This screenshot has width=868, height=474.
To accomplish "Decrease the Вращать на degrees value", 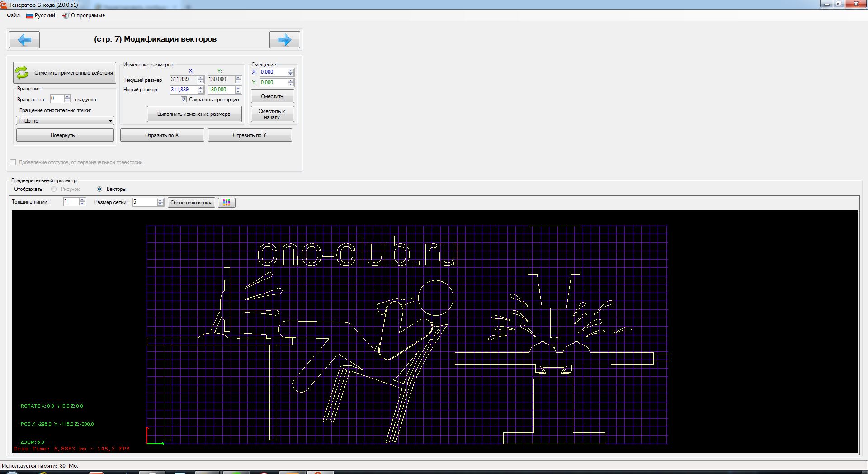I will pos(67,101).
